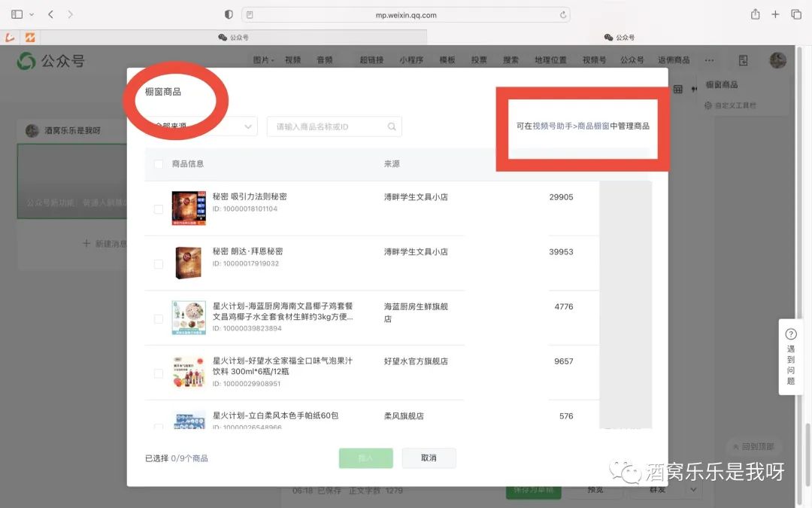Insert 地理位置 location content
The width and height of the screenshot is (812, 508).
pyautogui.click(x=551, y=60)
